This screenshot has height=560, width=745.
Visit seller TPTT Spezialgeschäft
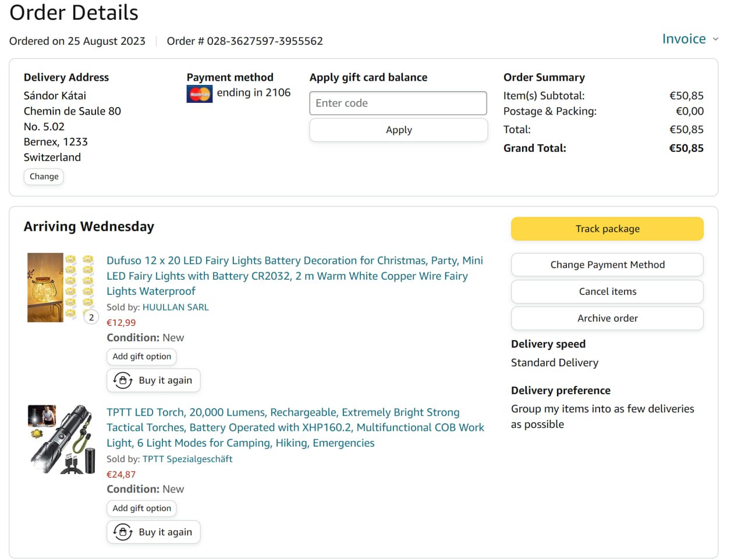tap(187, 459)
